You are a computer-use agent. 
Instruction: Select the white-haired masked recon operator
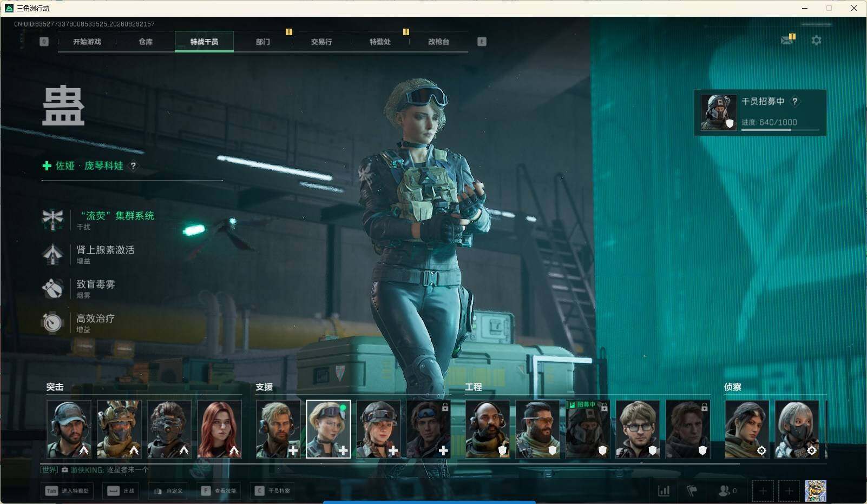797,429
